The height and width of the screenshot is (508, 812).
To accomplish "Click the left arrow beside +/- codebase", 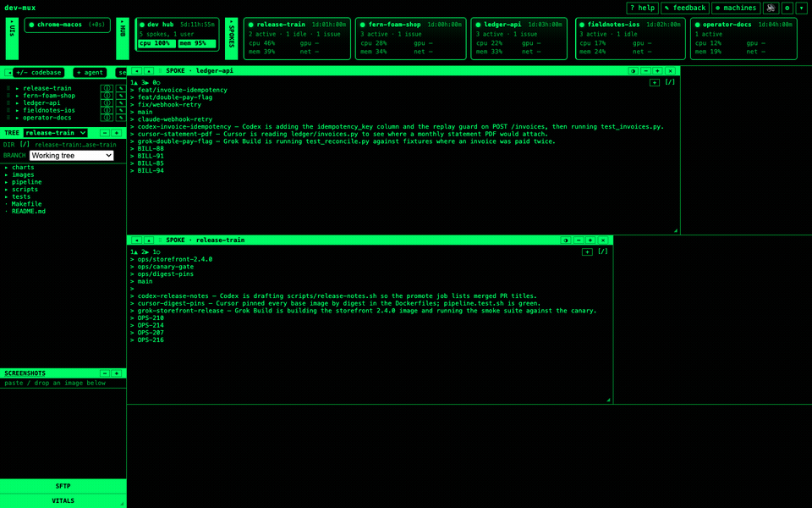I will coord(8,73).
